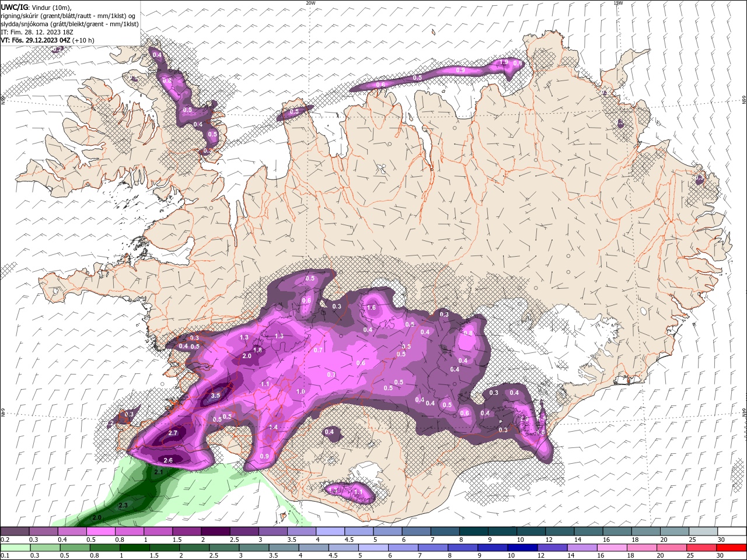Click the rain legend swatch between 25 and 30
747x560 pixels.
point(701,548)
